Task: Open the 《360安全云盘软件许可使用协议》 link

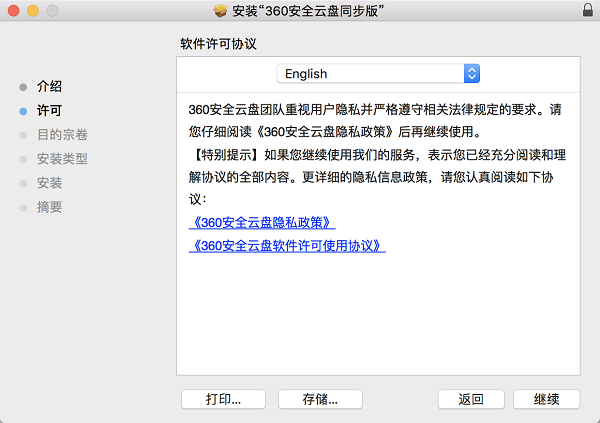Action: tap(287, 246)
